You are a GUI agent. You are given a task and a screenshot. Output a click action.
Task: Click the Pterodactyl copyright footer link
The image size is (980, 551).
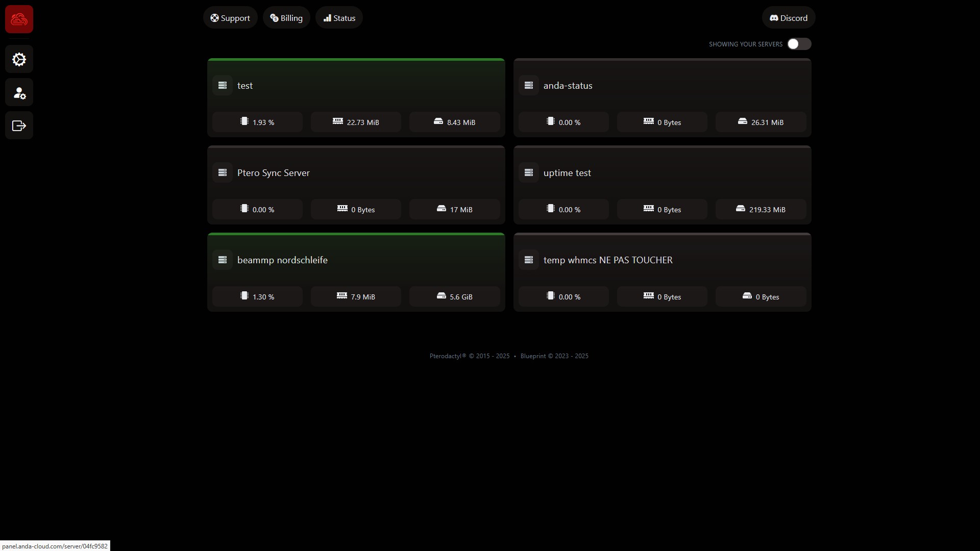(448, 356)
